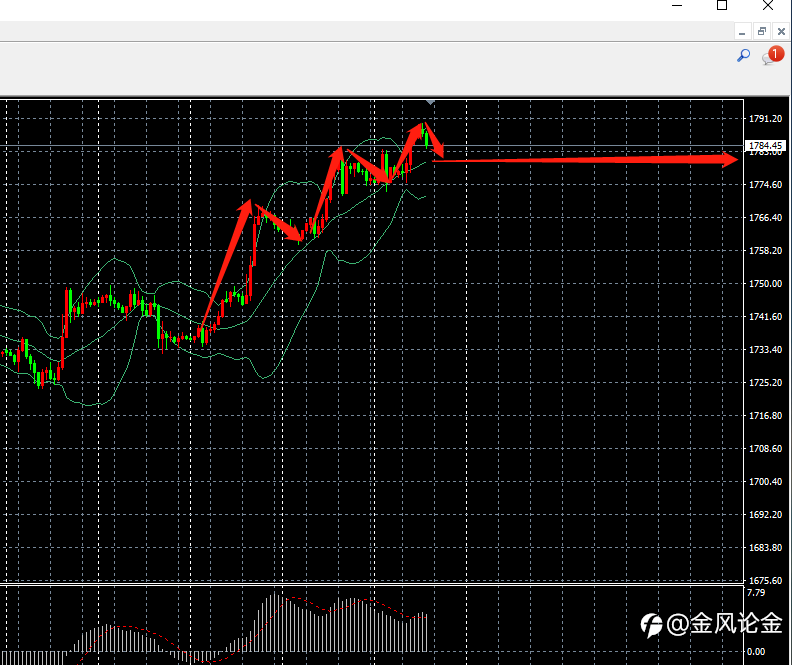The width and height of the screenshot is (792, 665).
Task: Restore down the inner chart window
Action: pos(762,32)
